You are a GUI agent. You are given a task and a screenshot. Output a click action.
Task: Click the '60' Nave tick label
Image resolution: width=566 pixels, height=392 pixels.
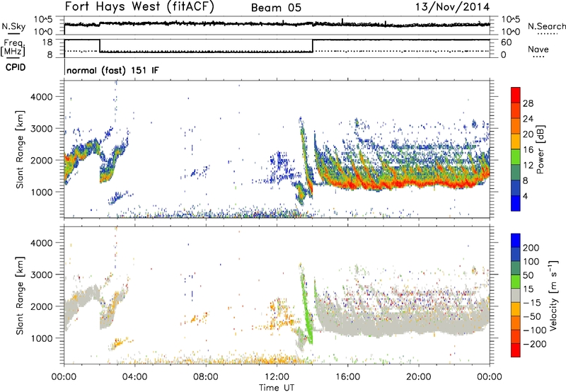click(x=506, y=42)
